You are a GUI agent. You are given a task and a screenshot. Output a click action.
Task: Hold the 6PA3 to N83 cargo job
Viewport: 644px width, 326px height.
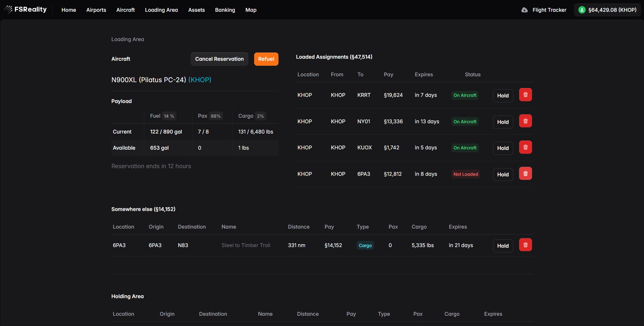pyautogui.click(x=503, y=246)
